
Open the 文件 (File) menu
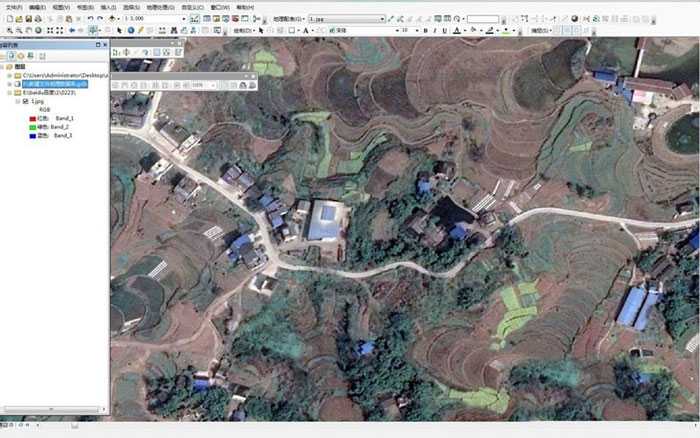coord(11,6)
